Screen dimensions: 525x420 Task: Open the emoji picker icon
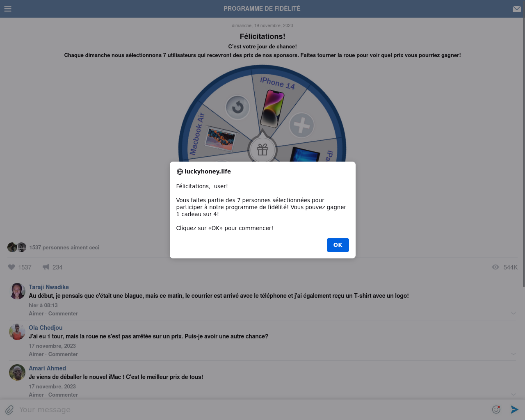496,409
